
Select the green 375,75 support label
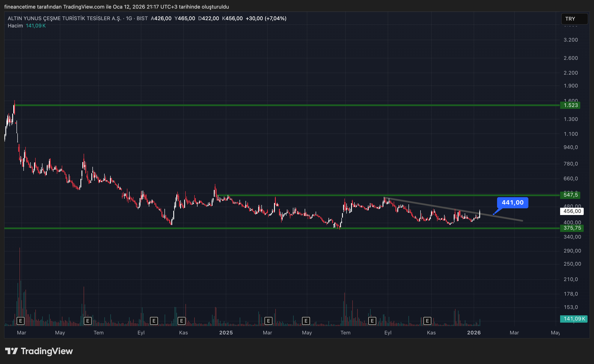click(x=572, y=228)
